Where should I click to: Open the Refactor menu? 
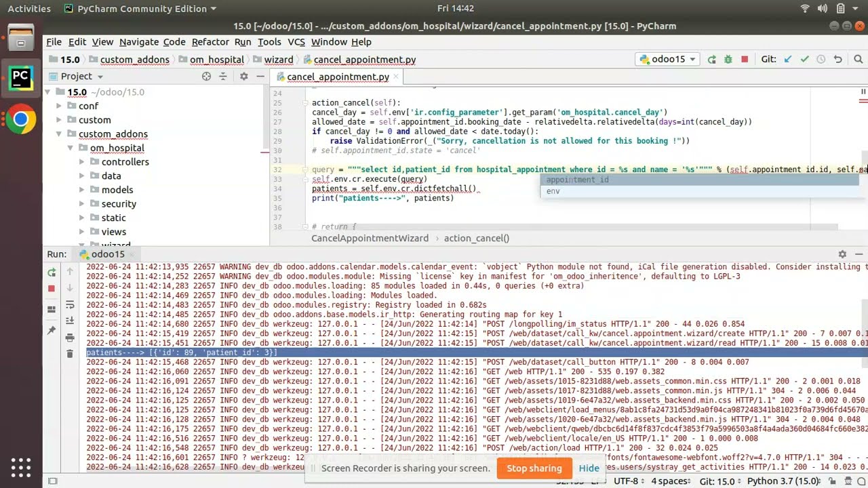(x=210, y=42)
